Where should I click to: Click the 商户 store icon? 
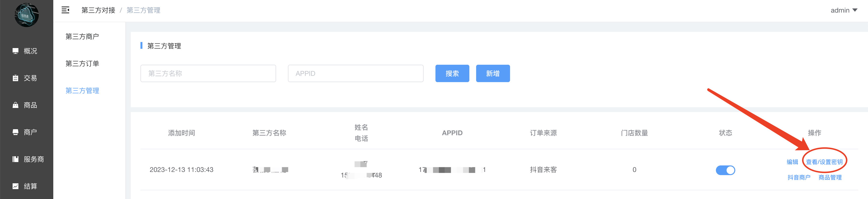(15, 132)
